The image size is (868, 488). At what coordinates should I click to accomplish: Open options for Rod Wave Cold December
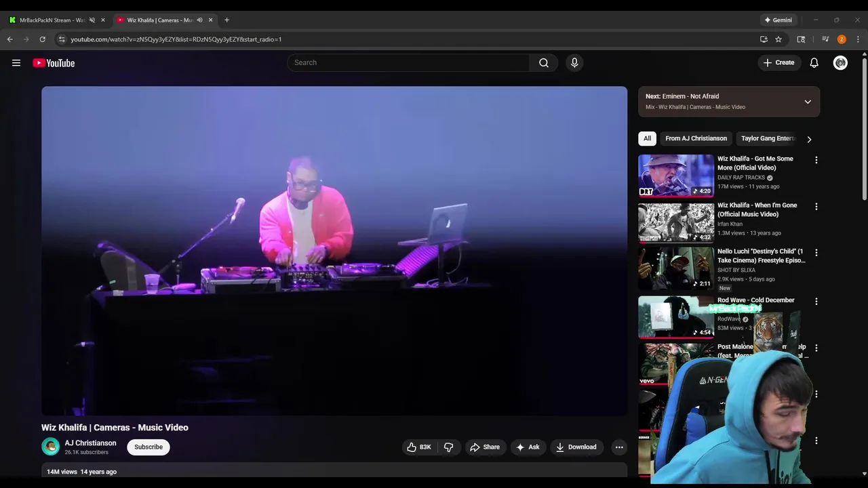tap(816, 301)
